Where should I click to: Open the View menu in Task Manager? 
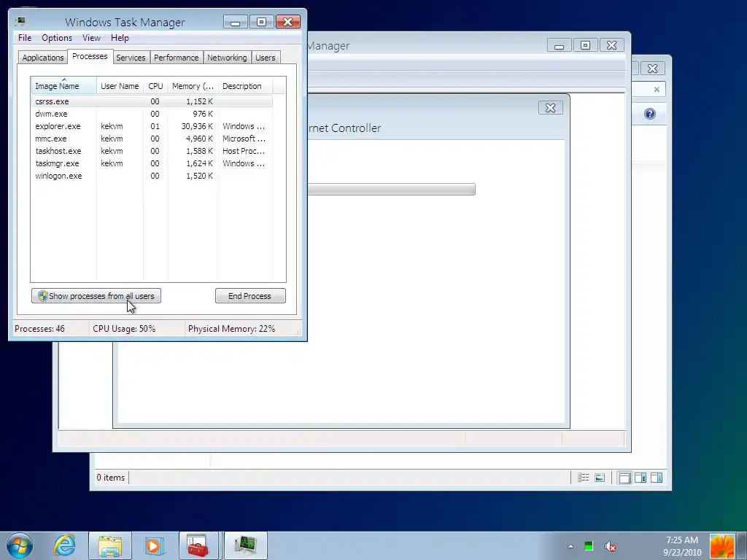pyautogui.click(x=91, y=38)
